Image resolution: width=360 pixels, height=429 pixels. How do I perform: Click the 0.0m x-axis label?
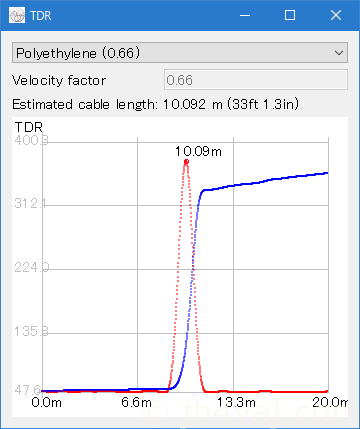[46, 402]
